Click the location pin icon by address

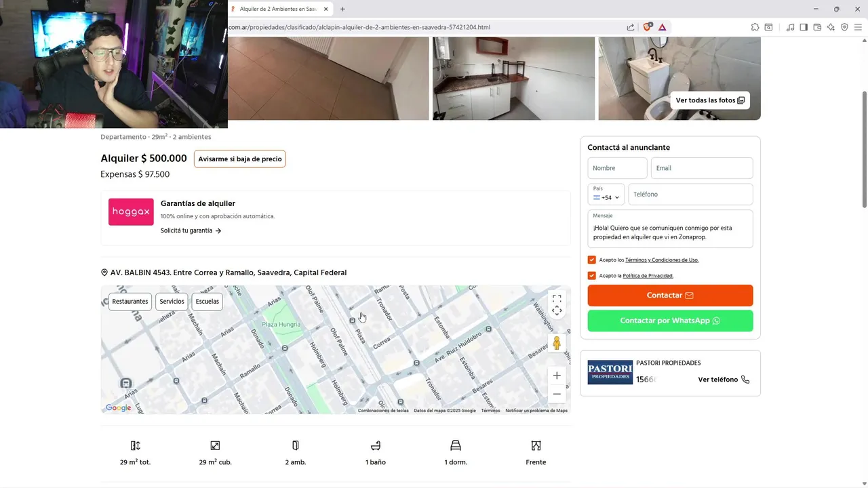pyautogui.click(x=104, y=272)
